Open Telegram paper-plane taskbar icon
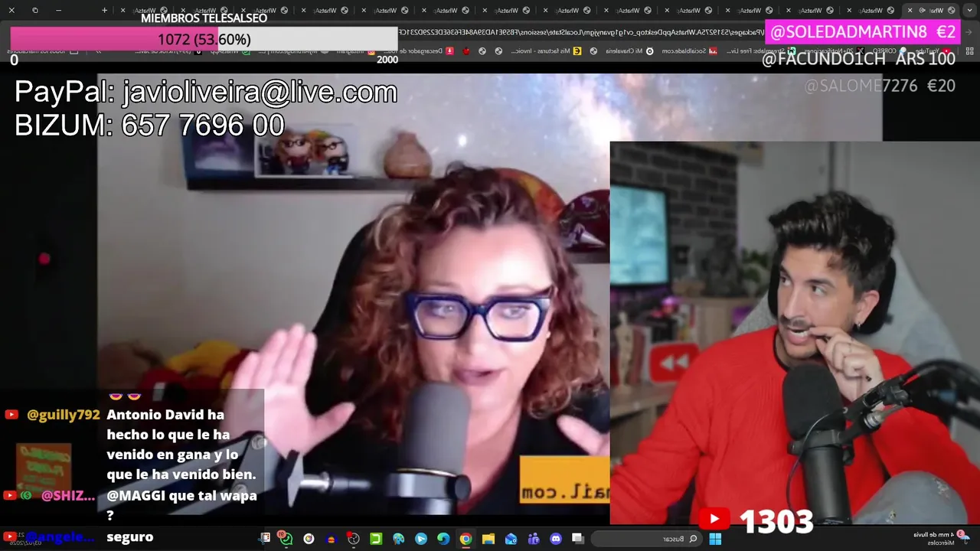The height and width of the screenshot is (551, 980). pos(421,539)
